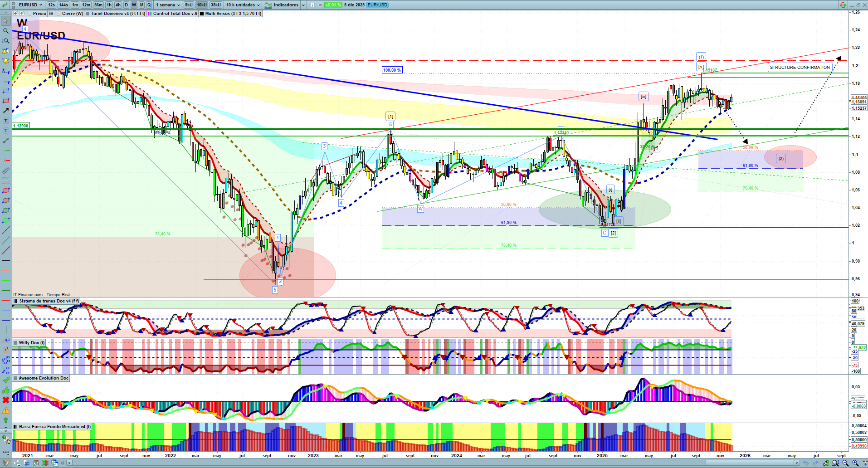Click the 144s timeframe button

coord(63,5)
